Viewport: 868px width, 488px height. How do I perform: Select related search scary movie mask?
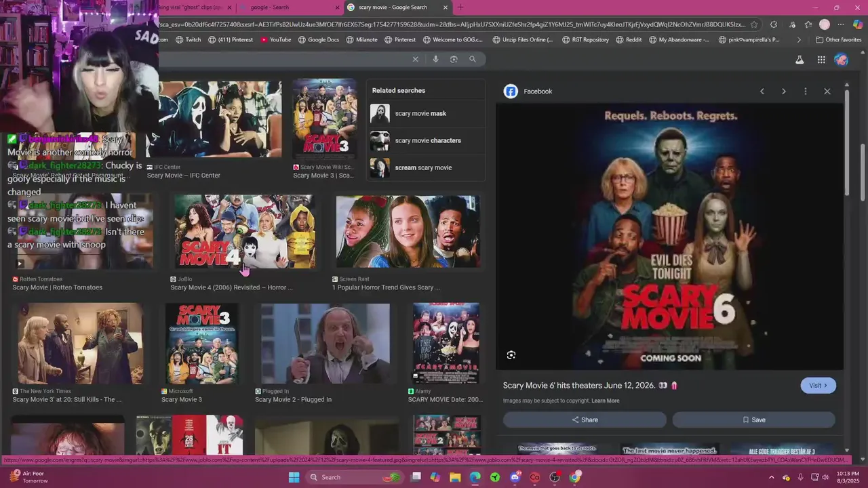(426, 113)
